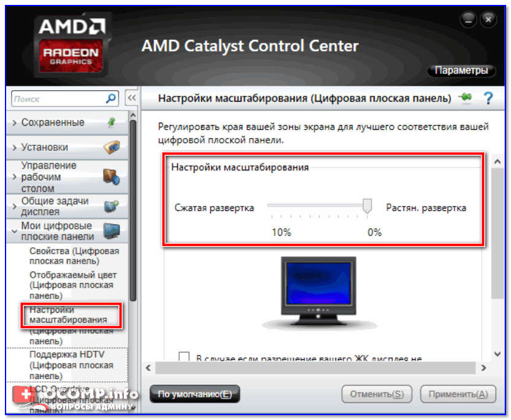The height and width of the screenshot is (420, 511).
Task: Click the green pin icon beside page title
Action: click(x=466, y=97)
